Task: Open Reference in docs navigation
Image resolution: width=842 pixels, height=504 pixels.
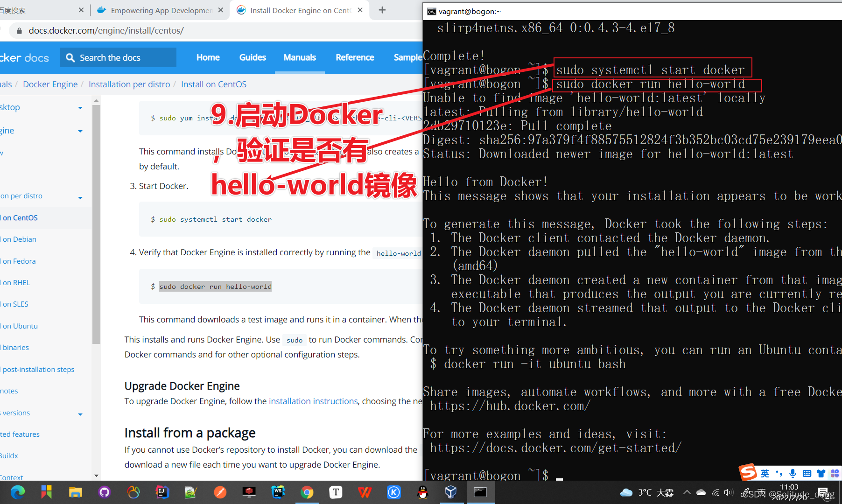Action: click(x=355, y=57)
